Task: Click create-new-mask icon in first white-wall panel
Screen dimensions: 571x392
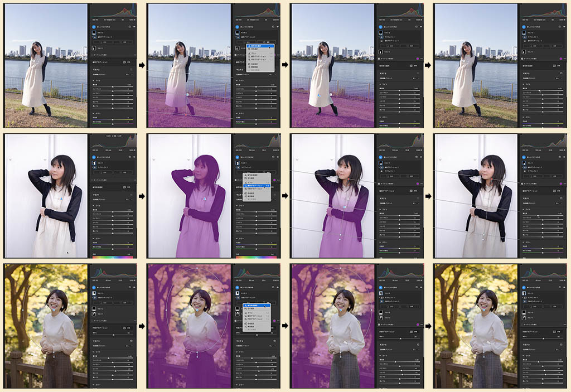Action: pyautogui.click(x=94, y=157)
